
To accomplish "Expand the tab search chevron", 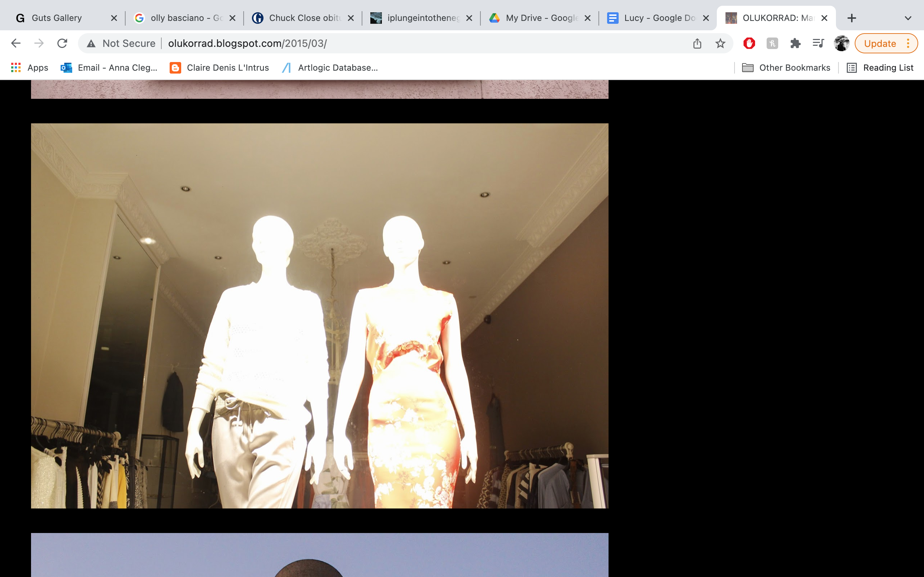I will 908,18.
